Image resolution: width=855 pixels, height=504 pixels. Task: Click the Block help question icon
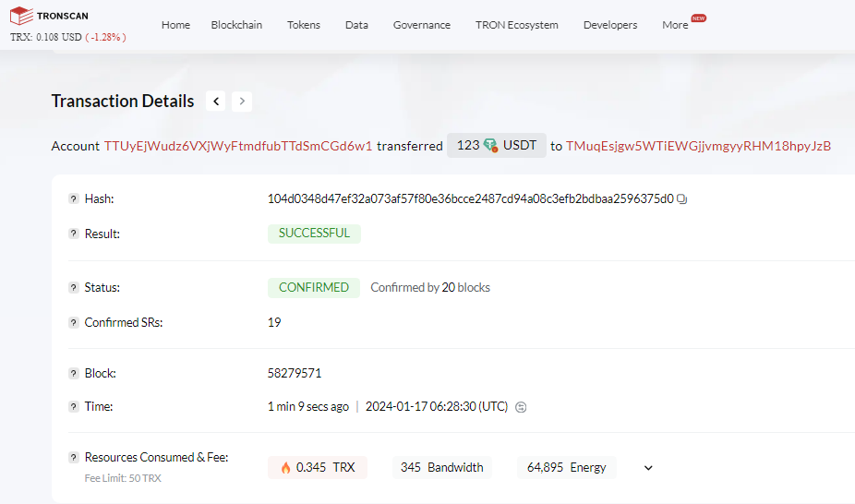74,373
